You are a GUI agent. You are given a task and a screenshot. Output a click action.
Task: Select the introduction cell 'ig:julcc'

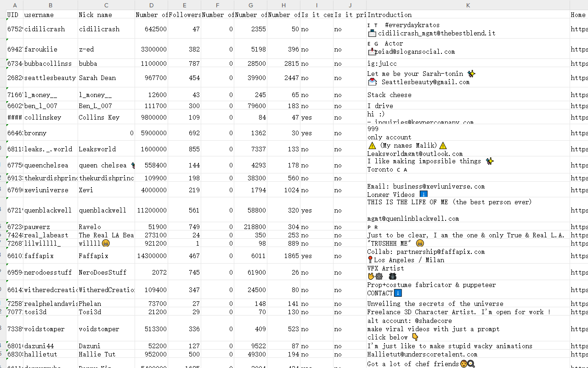coord(468,63)
